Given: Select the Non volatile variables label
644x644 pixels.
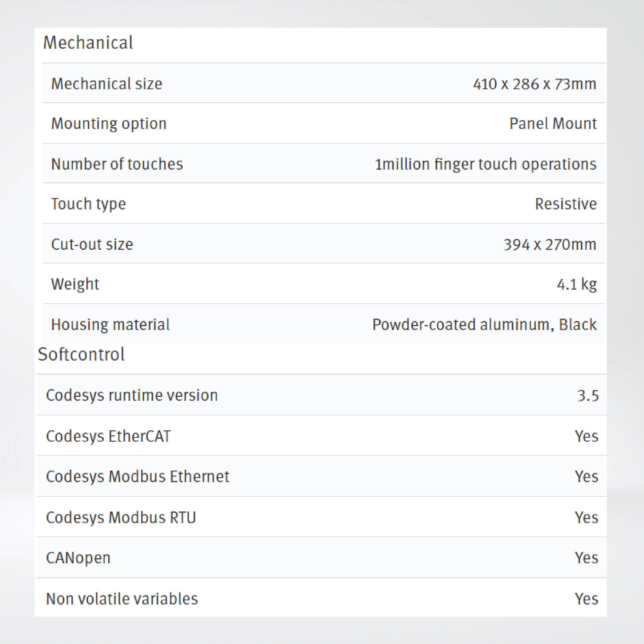Looking at the screenshot, I should (122, 599).
